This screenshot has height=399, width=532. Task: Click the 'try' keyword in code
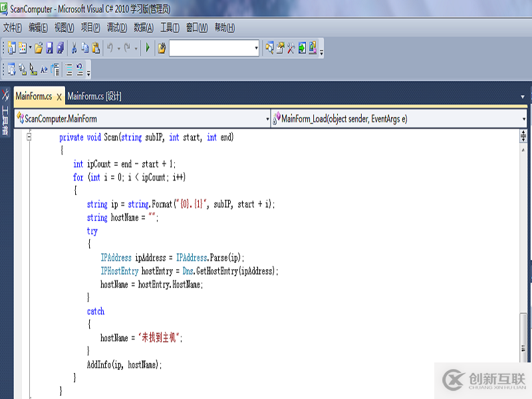pos(92,231)
